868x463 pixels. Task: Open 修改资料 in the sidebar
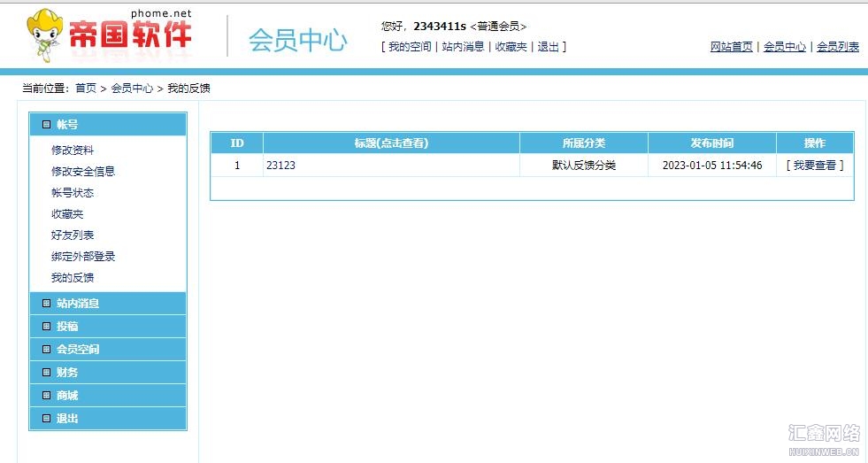(x=73, y=150)
